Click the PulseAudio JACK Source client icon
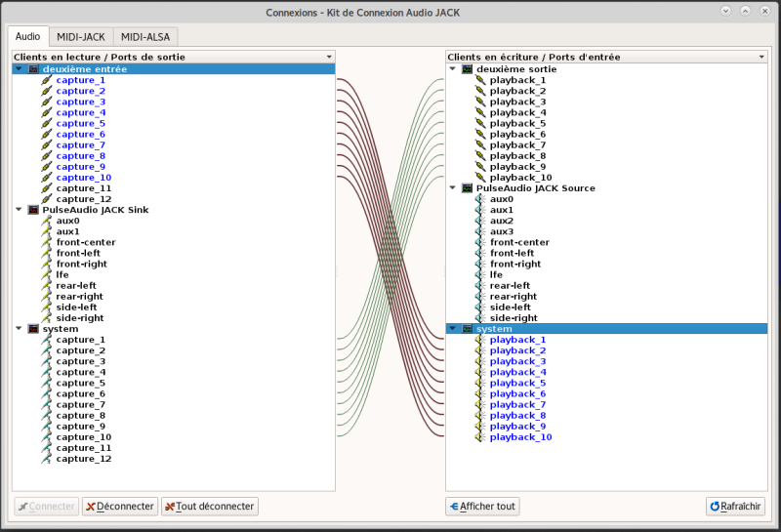The image size is (781, 532). (468, 188)
